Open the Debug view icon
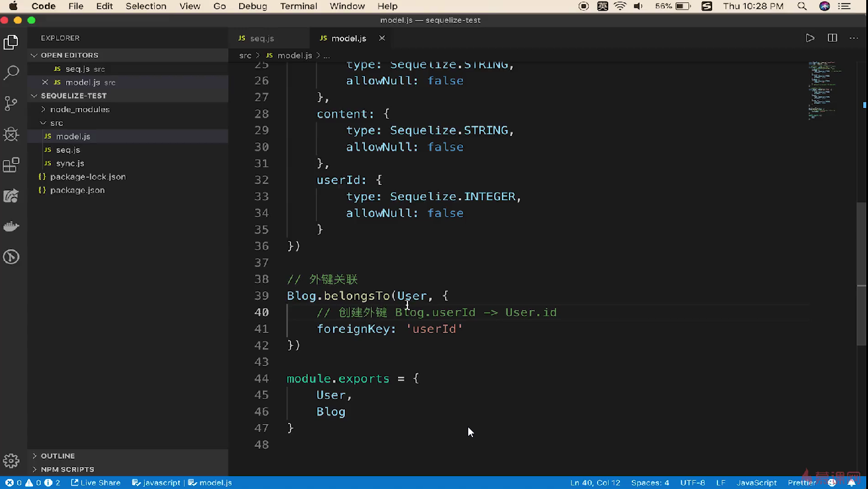This screenshot has width=868, height=489. click(x=11, y=134)
